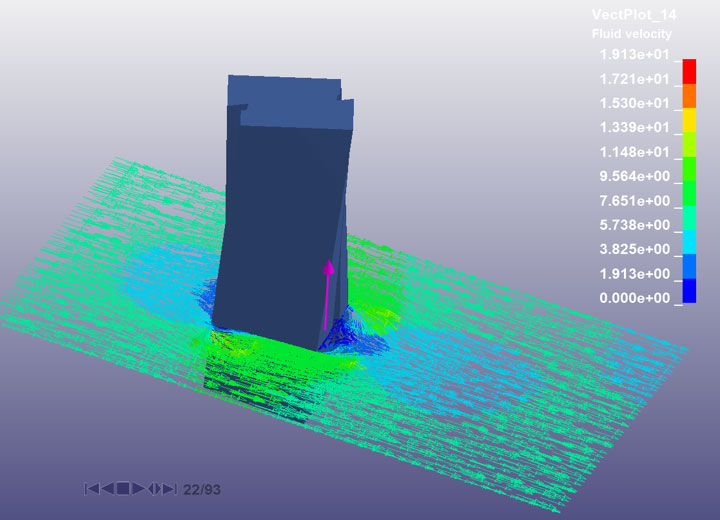Click the 1.339e+01 legend value
Image resolution: width=720 pixels, height=520 pixels.
point(635,127)
